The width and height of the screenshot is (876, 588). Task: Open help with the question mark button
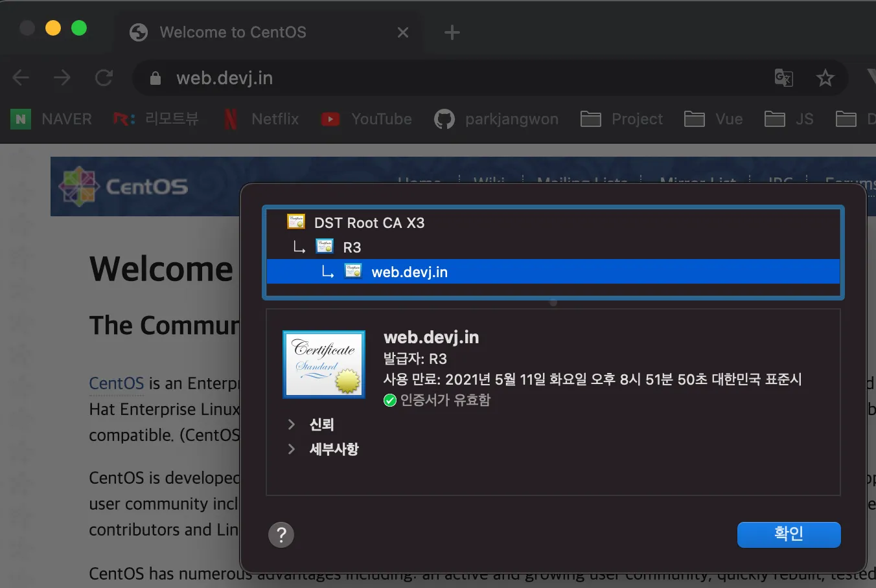(x=281, y=535)
